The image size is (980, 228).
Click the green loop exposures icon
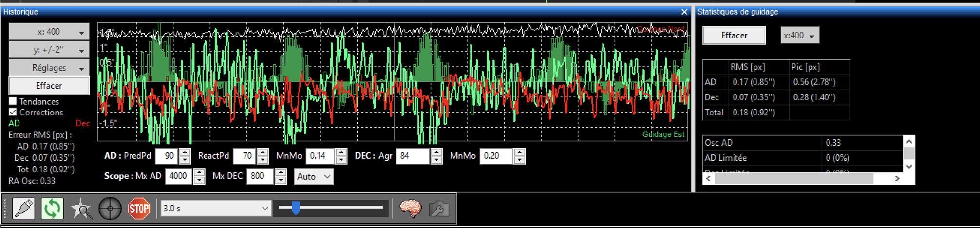pyautogui.click(x=52, y=209)
